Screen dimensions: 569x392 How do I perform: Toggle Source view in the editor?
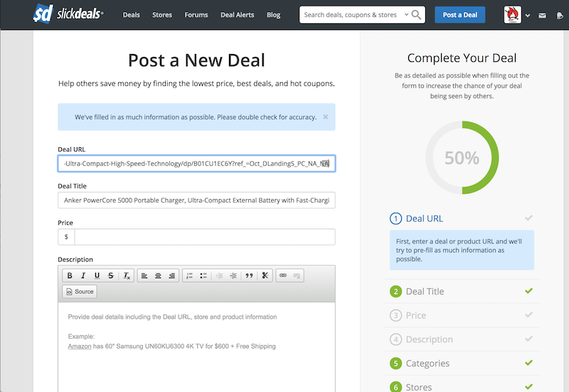pos(79,292)
